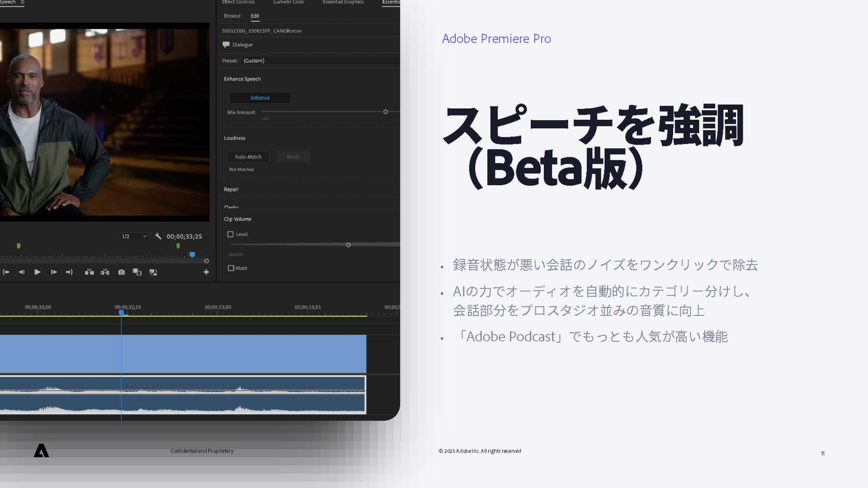Open the wrench settings icon
Image resolution: width=868 pixels, height=488 pixels.
click(x=158, y=236)
